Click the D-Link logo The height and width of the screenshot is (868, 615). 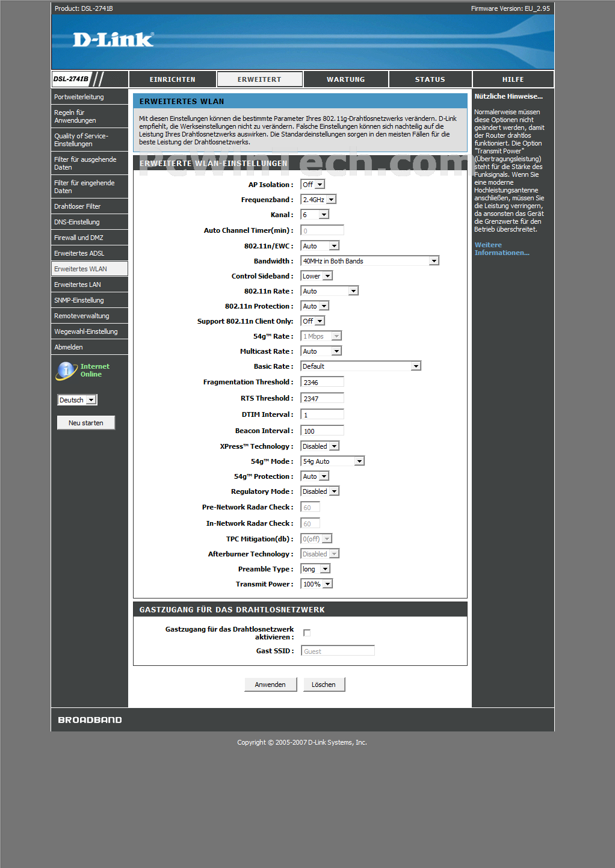113,40
